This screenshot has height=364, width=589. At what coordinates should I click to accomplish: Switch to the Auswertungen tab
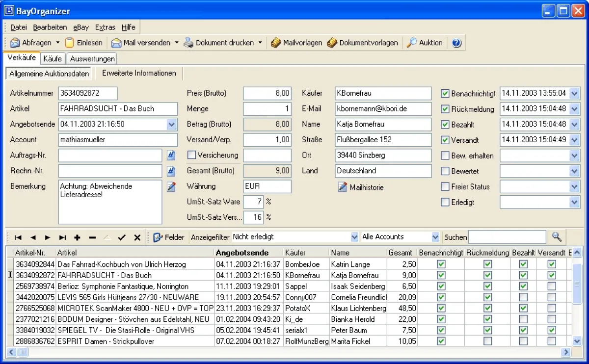tap(92, 59)
